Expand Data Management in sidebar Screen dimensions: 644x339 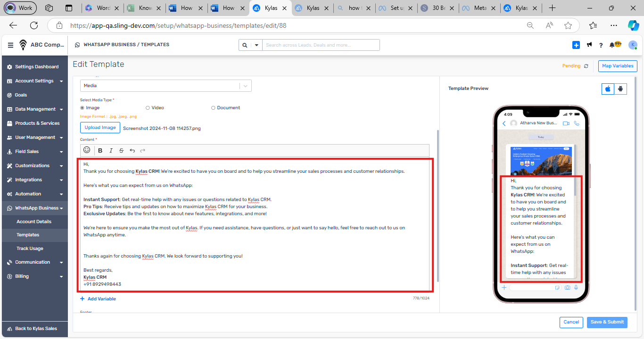pyautogui.click(x=35, y=109)
